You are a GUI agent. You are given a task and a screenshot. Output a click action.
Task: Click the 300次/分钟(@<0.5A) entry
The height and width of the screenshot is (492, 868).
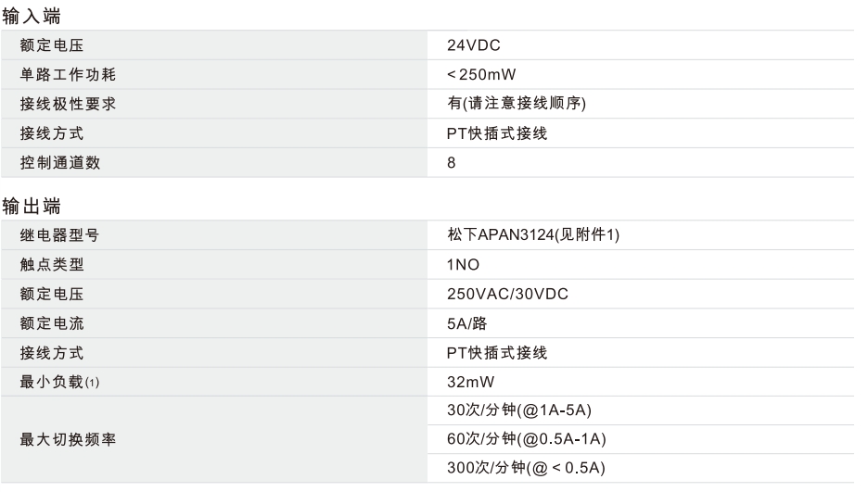(527, 468)
